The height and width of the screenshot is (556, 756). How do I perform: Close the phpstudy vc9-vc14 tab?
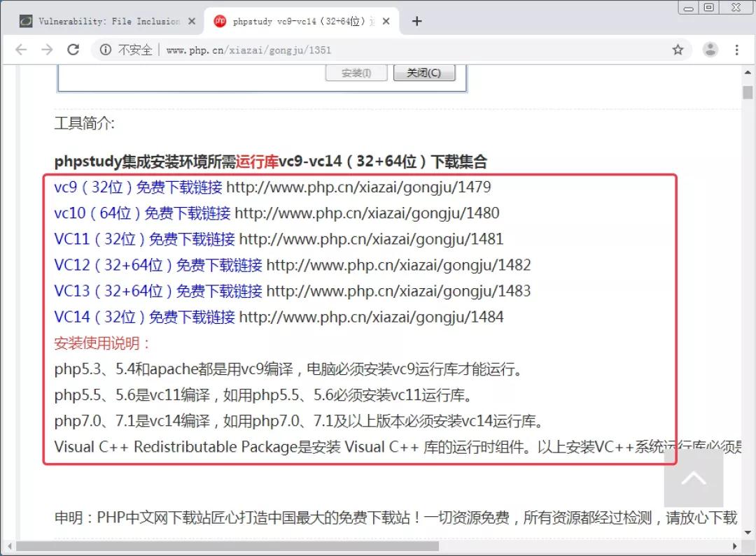click(x=386, y=21)
